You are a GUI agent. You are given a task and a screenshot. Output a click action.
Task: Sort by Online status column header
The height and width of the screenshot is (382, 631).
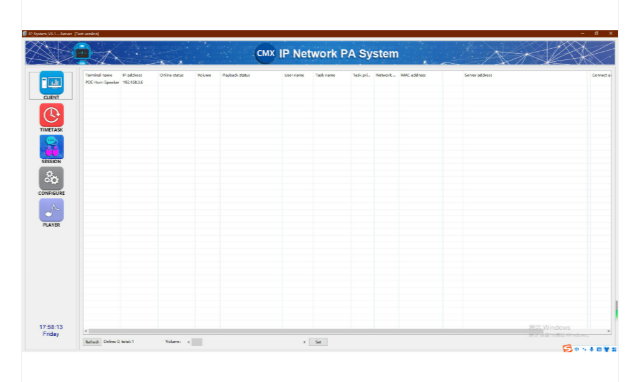tap(171, 75)
